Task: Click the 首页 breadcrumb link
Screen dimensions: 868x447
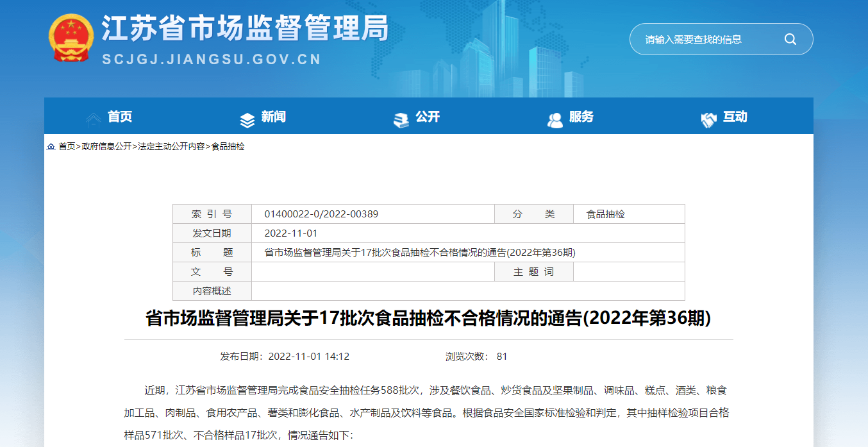Action: [67, 147]
